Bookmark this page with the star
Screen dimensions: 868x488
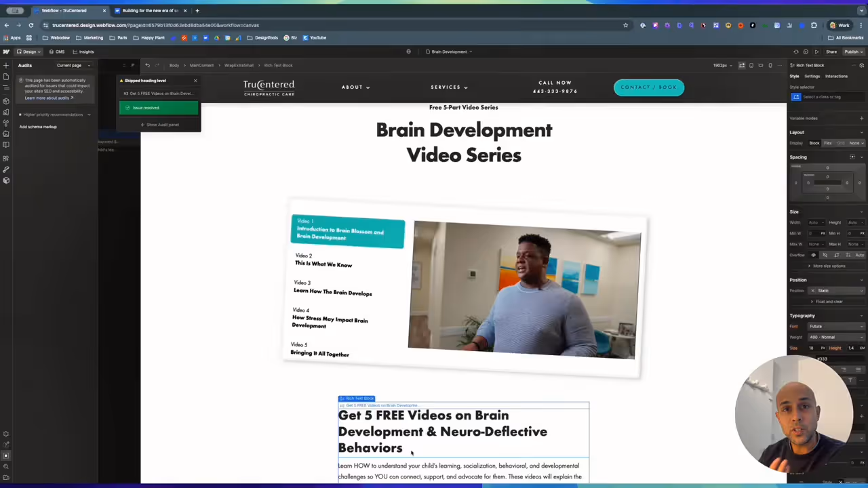[625, 25]
